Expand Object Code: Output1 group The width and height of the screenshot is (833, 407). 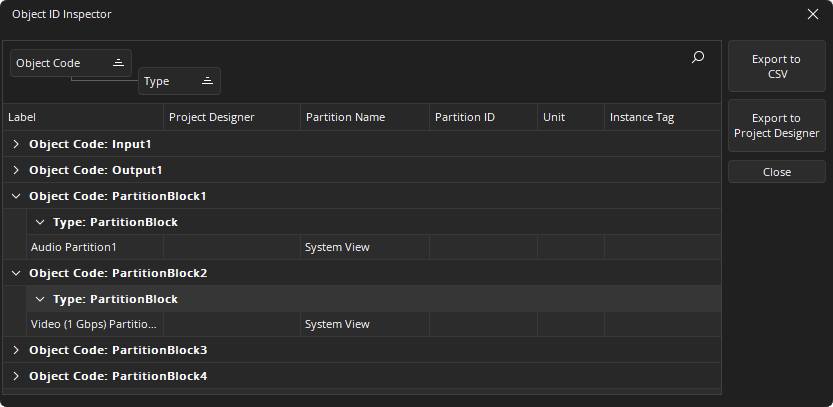click(16, 170)
